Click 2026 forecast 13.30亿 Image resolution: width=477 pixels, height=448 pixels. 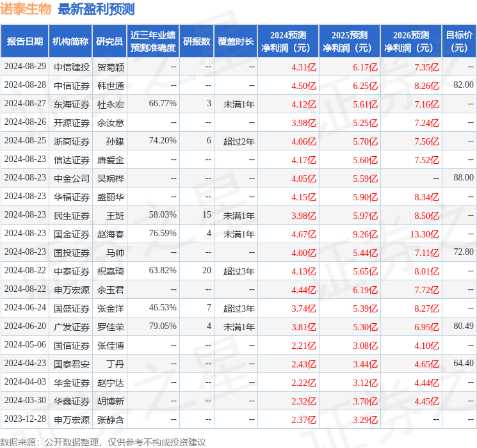[x=424, y=234]
